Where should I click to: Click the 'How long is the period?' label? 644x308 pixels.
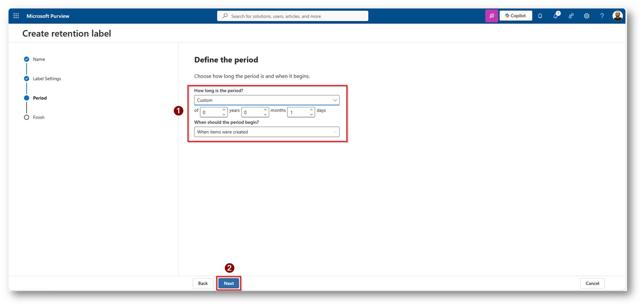click(218, 90)
